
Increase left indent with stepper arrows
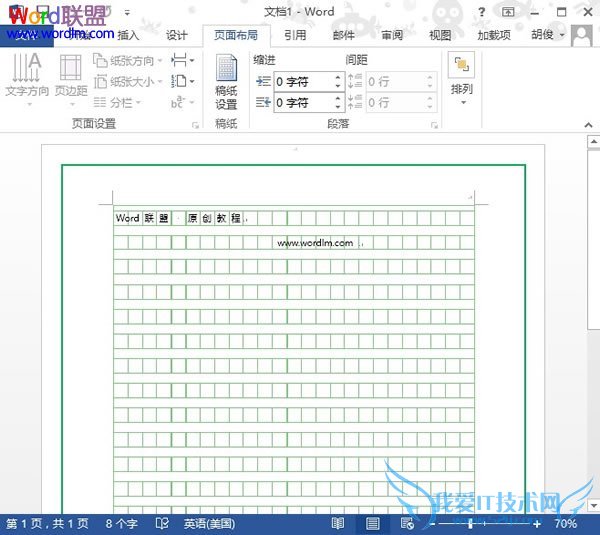338,78
